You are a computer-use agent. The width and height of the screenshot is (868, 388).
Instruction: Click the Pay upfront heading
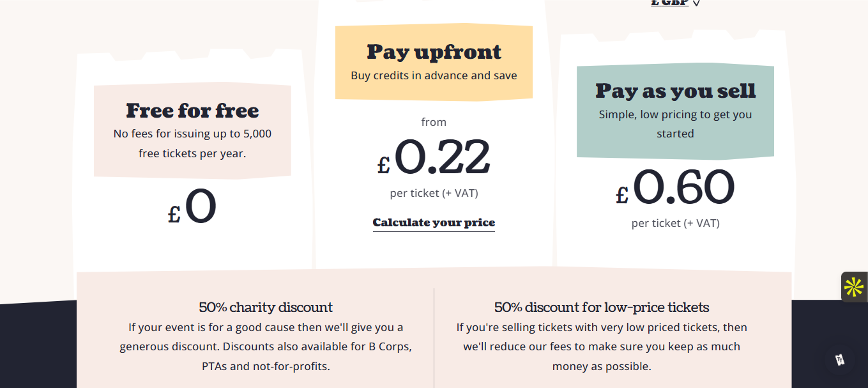(x=434, y=52)
